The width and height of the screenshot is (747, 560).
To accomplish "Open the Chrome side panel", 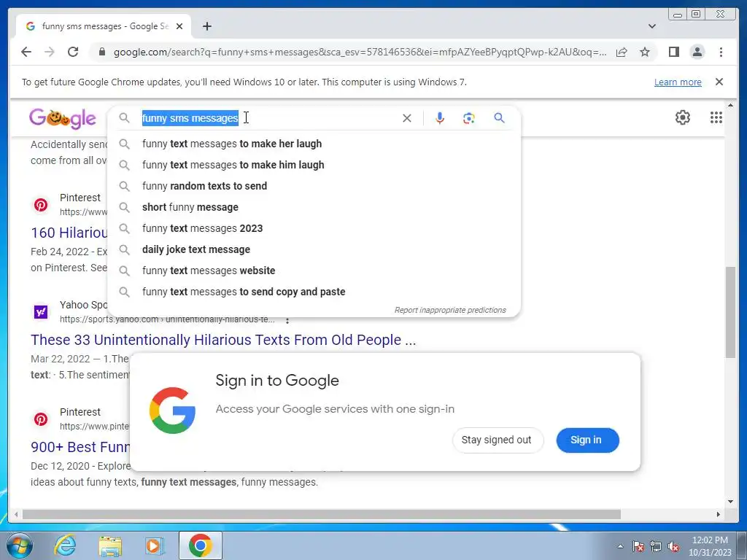I will coord(673,52).
